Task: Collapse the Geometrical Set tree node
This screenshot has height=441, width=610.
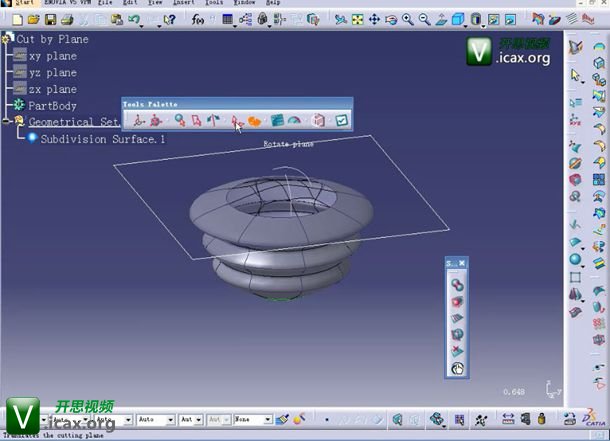Action: click(x=7, y=122)
